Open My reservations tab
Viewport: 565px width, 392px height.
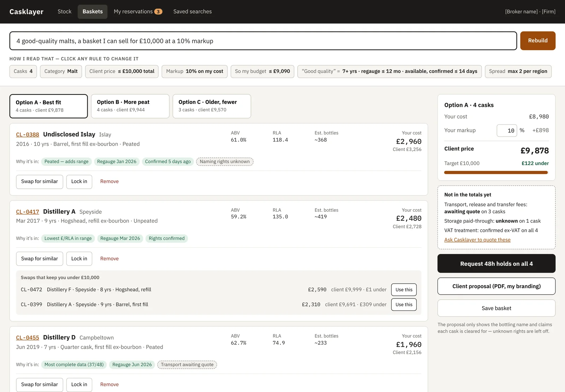[x=138, y=12]
